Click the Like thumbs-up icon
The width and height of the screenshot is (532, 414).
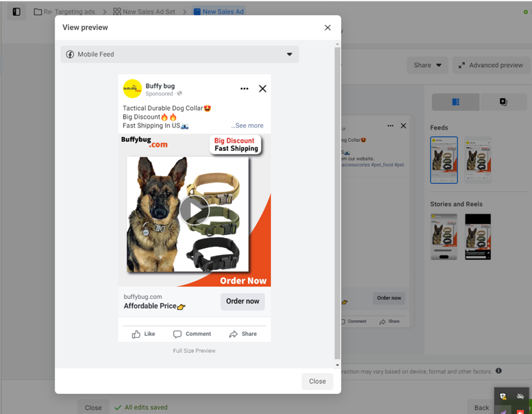pyautogui.click(x=136, y=334)
